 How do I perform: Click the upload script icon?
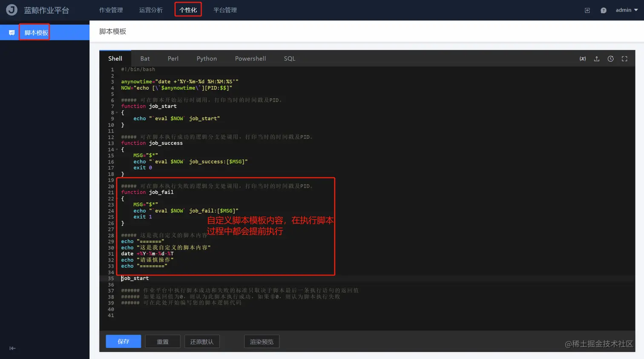click(x=597, y=59)
